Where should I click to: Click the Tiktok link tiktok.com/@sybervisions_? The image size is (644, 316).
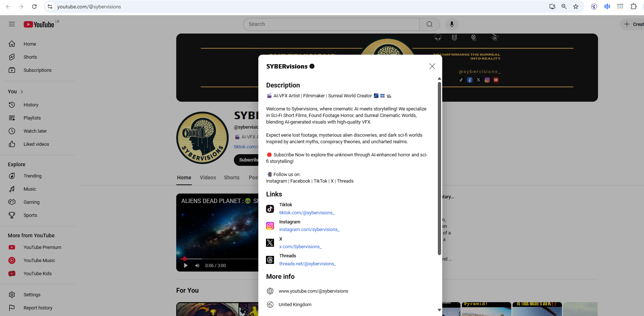[307, 213]
